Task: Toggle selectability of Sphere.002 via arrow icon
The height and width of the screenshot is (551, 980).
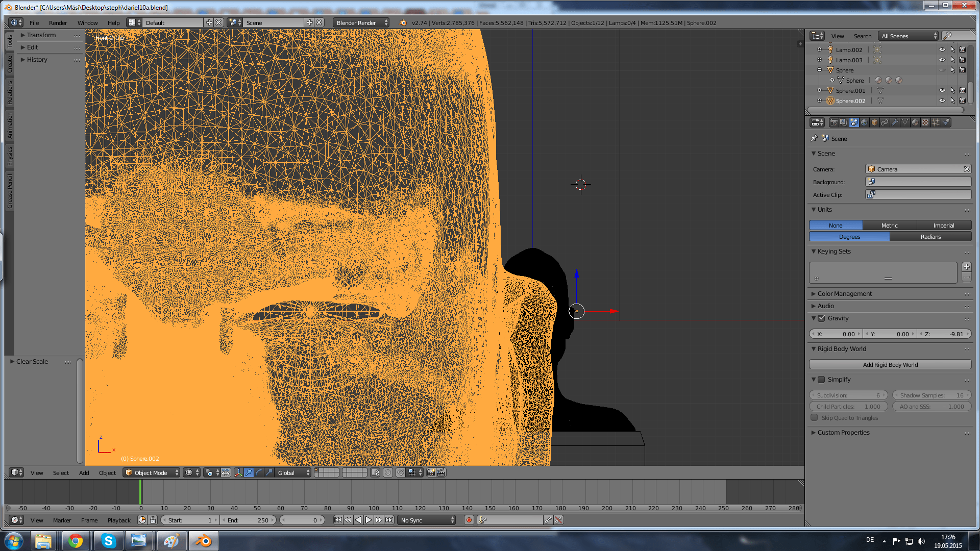Action: [952, 101]
